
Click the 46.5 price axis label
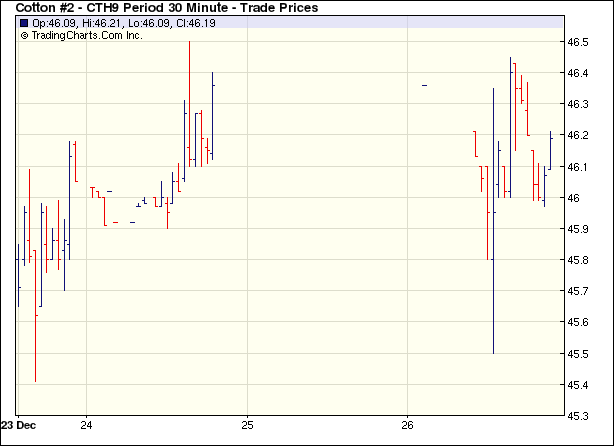point(579,42)
